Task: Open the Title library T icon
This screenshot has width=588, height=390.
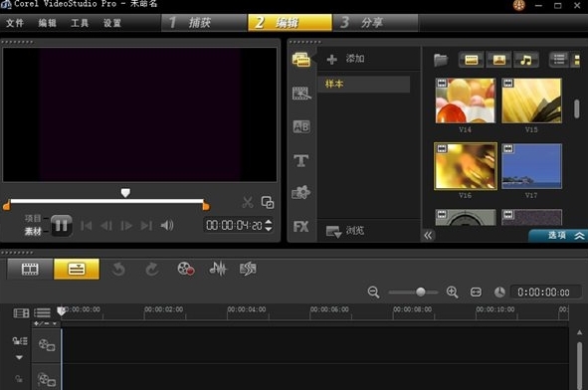Action: coord(301,160)
